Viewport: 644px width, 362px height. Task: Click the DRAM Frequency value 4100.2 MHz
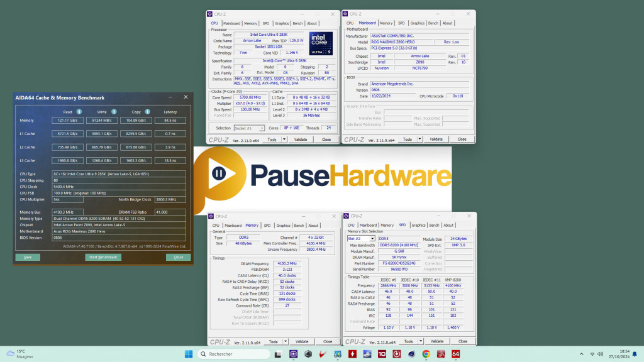click(287, 264)
